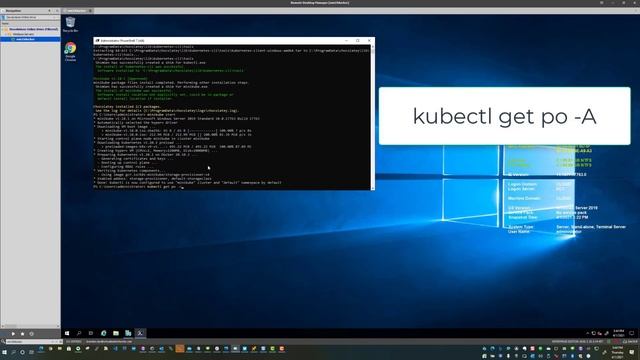Open the host Windows Start button
Image resolution: width=640 pixels, height=360 pixels.
coord(4,352)
